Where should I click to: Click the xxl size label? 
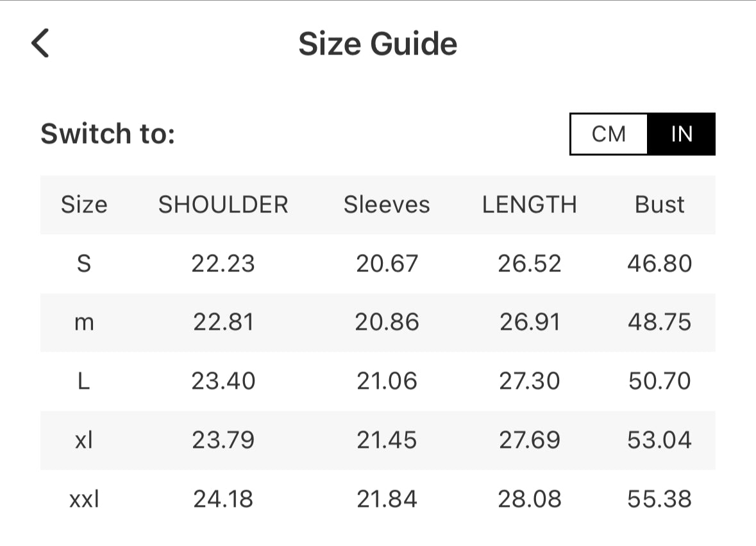coord(84,499)
